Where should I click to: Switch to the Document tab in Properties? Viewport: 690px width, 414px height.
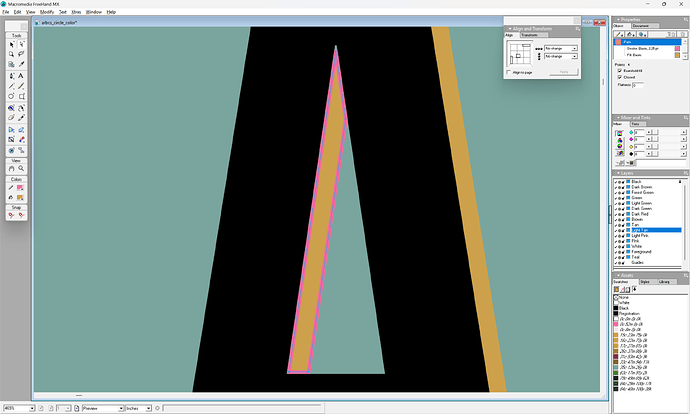point(641,26)
